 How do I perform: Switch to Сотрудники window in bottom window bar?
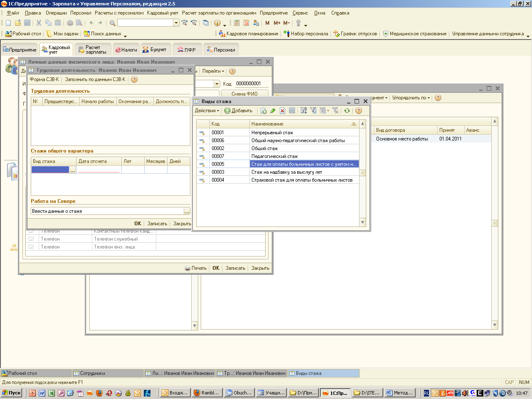tap(108, 373)
